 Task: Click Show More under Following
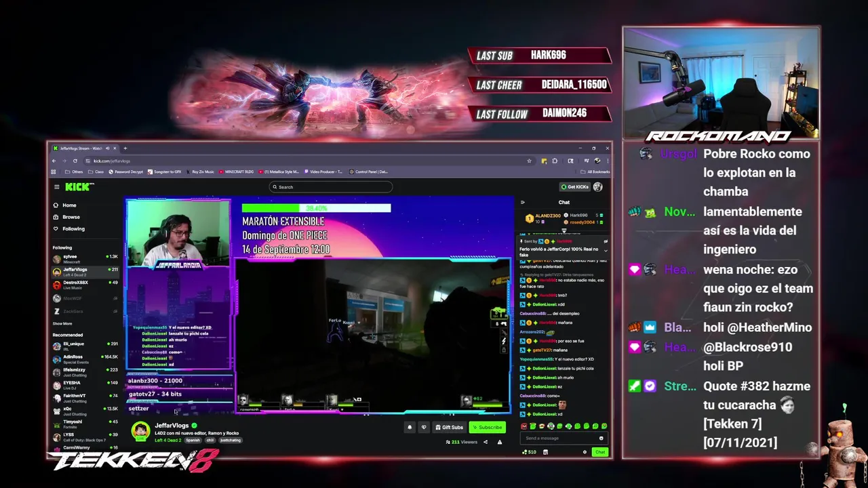click(x=62, y=323)
